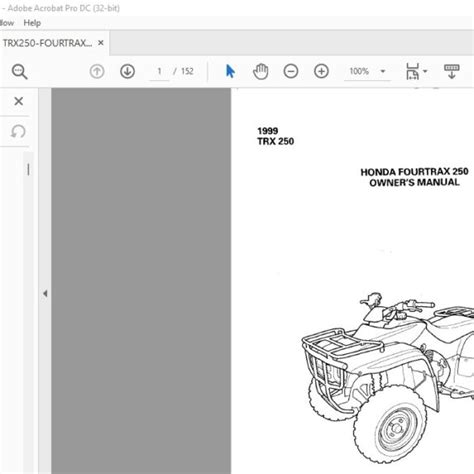Screen dimensions: 474x474
Task: Expand the page fit options arrow
Action: (425, 71)
